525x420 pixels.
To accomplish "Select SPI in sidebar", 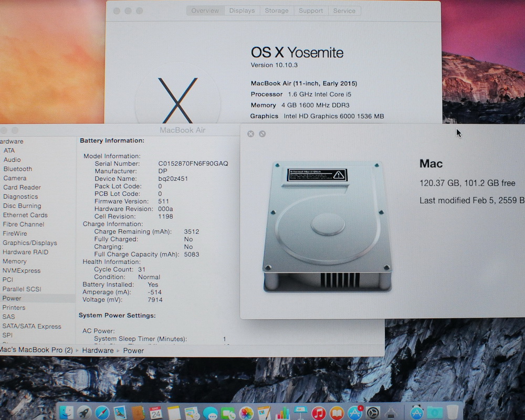I will click(x=7, y=335).
